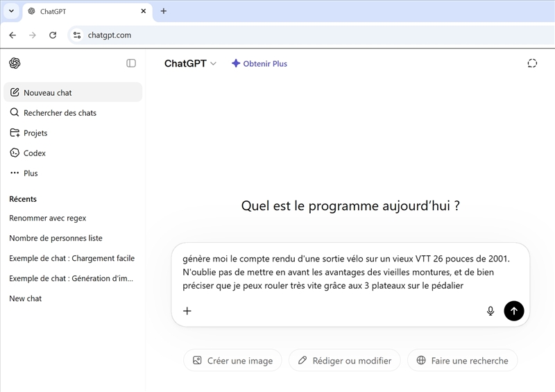Send the message with arrow button

(x=514, y=311)
